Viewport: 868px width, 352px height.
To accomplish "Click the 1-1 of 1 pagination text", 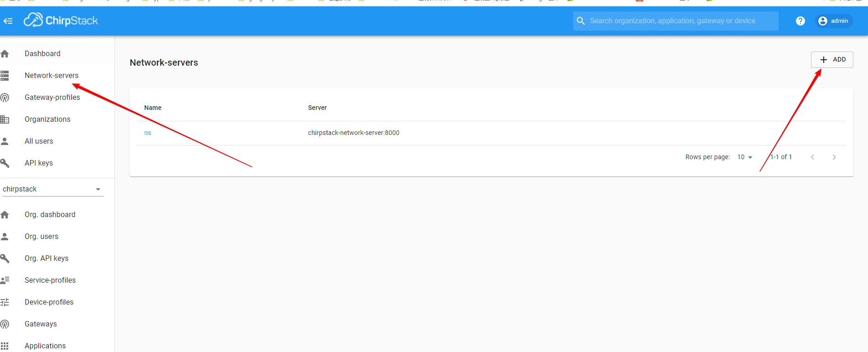I will point(781,157).
